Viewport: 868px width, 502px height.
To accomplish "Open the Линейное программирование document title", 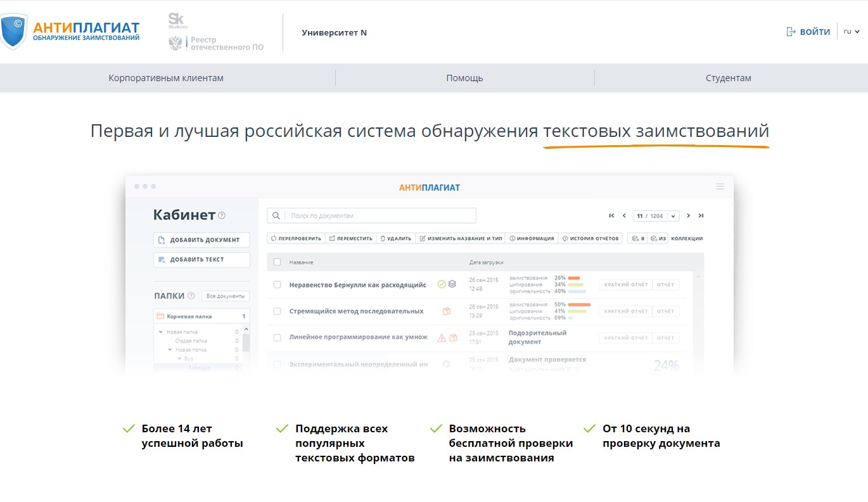I will coord(359,338).
